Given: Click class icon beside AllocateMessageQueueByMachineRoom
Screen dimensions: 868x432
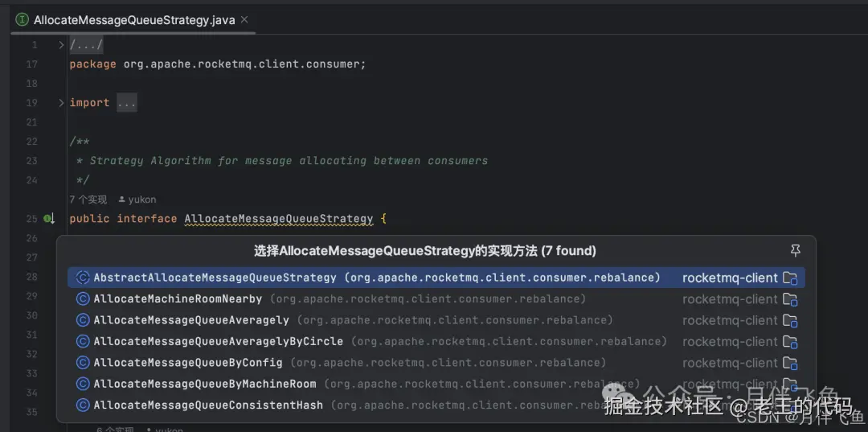Looking at the screenshot, I should [x=83, y=384].
